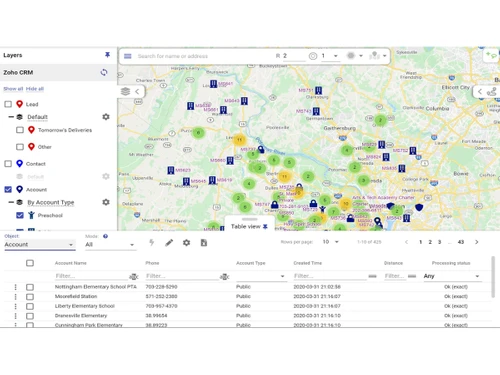Image resolution: width=500 pixels, height=375 pixels.
Task: Click the Moorefield Station account name
Action: coord(76,296)
